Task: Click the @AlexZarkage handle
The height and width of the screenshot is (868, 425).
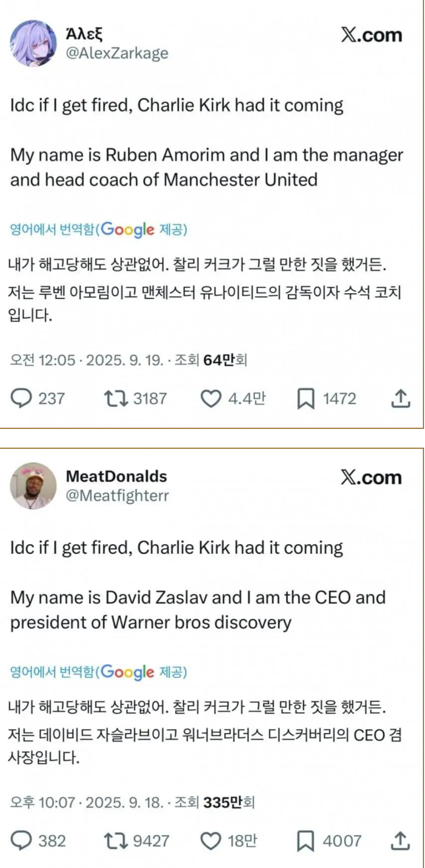Action: [117, 53]
